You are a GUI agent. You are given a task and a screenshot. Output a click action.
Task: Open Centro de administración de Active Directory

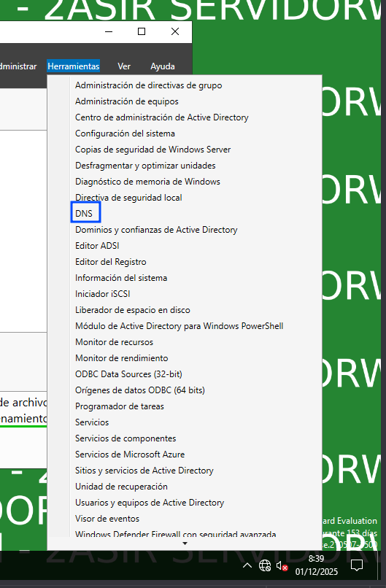[x=162, y=117]
